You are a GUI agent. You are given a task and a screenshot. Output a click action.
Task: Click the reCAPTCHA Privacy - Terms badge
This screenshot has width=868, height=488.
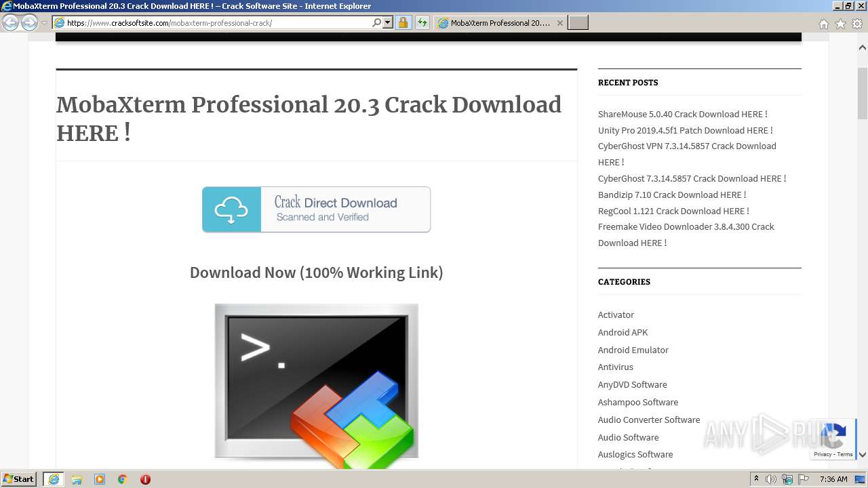(833, 440)
